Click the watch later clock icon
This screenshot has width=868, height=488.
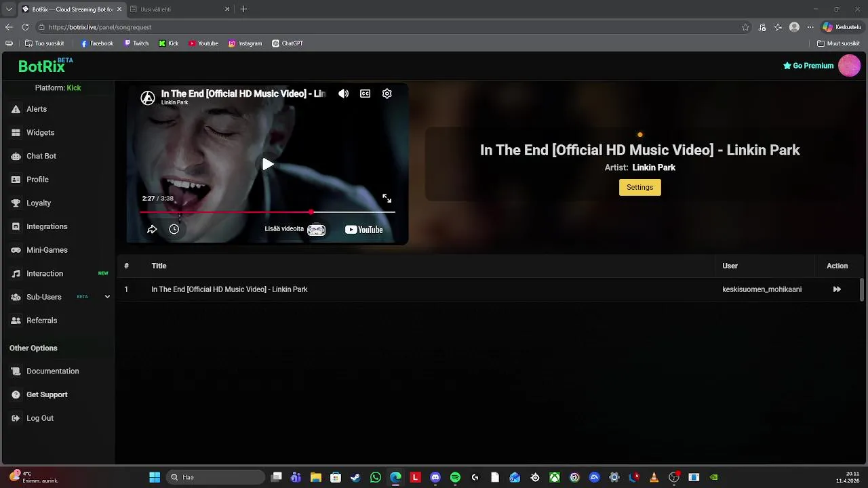[174, 230]
